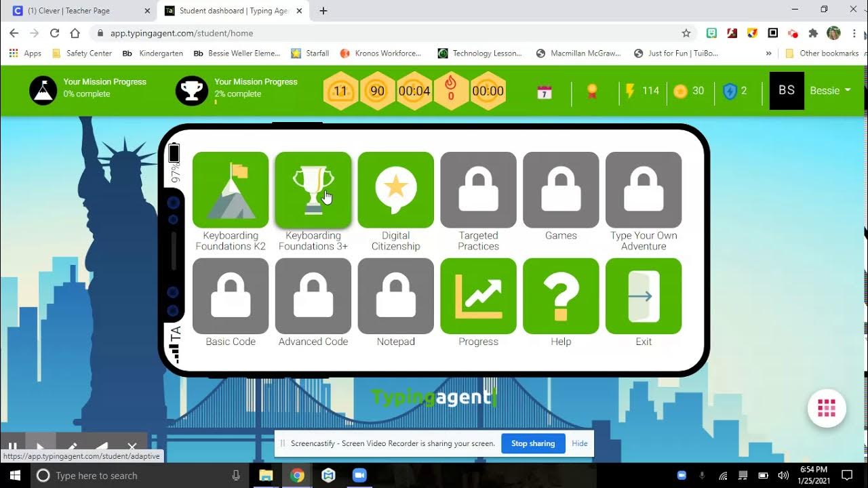868x488 pixels.
Task: Open Keyboarding Foundations 3+ trophy tile
Action: (313, 190)
